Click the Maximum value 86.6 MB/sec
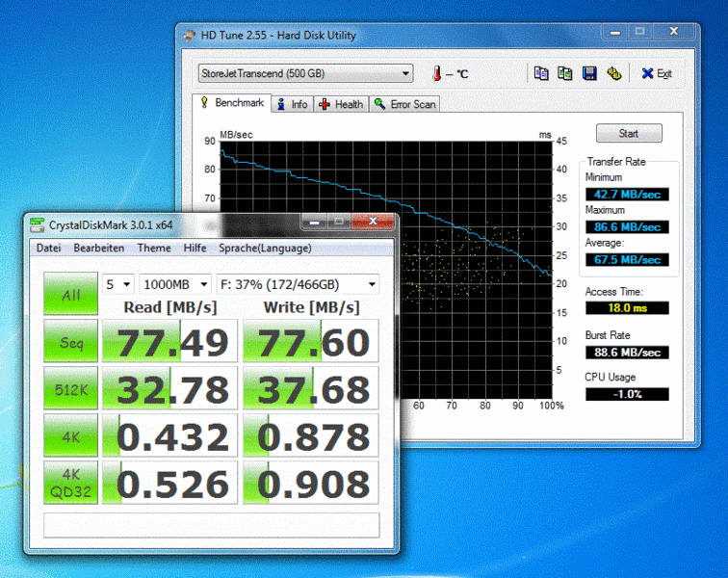The height and width of the screenshot is (578, 728). (627, 226)
